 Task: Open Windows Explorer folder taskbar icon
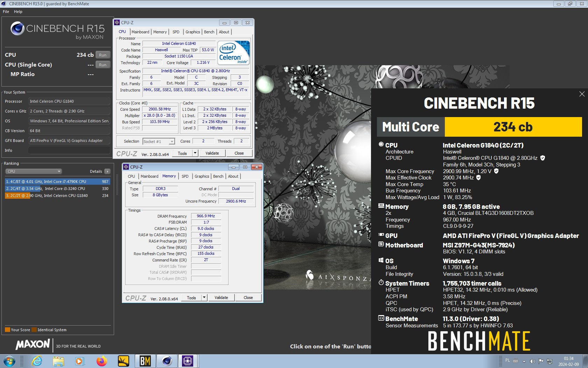click(x=58, y=361)
